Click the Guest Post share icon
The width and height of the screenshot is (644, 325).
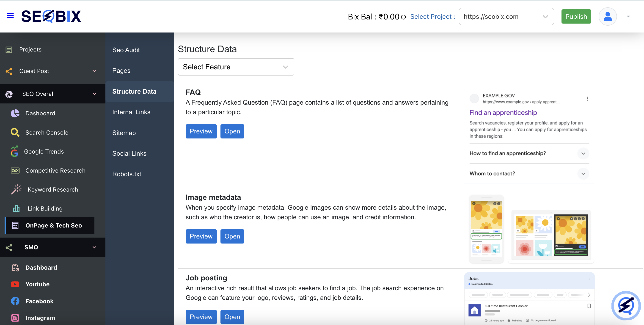pyautogui.click(x=9, y=71)
